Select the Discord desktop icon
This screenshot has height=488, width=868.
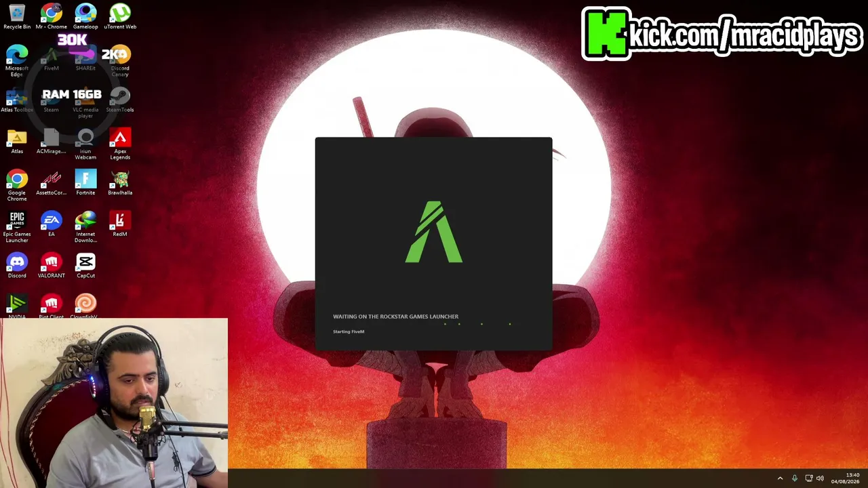pyautogui.click(x=17, y=266)
